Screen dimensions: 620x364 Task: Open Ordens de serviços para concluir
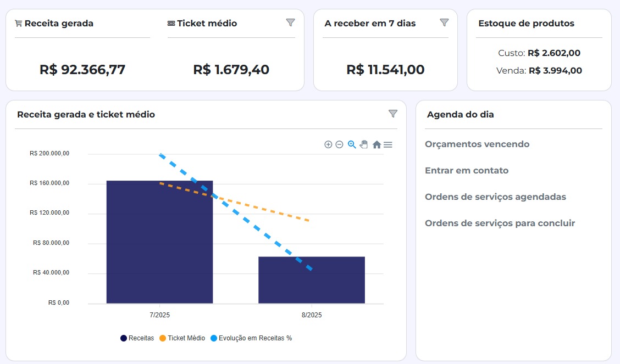[500, 223]
